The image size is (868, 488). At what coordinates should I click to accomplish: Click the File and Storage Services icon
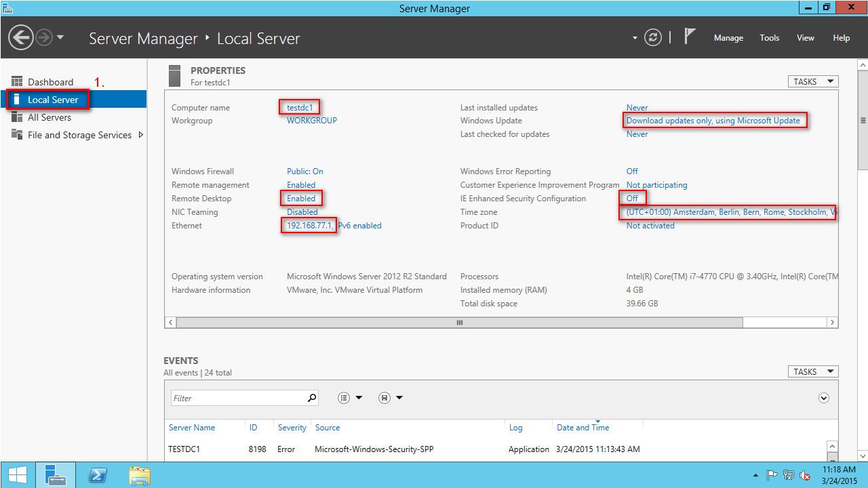[x=17, y=135]
